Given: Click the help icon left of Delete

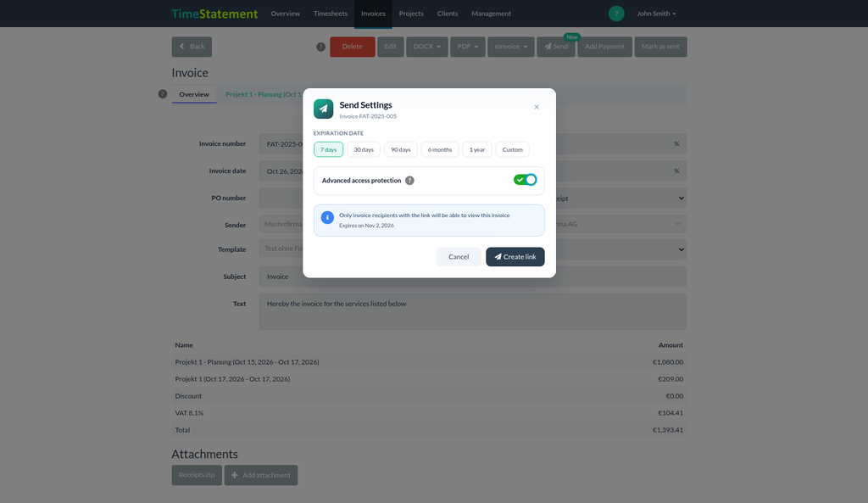Looking at the screenshot, I should point(320,48).
